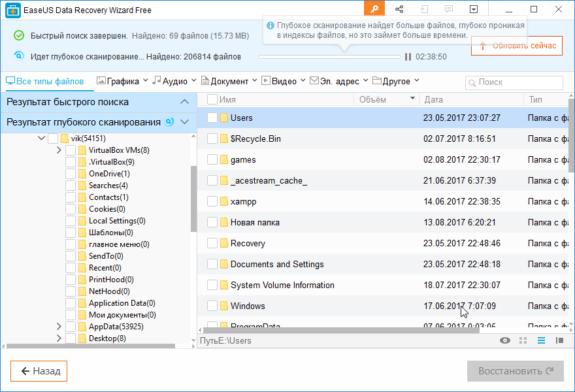
Task: Check the vik(54151) tree checkbox
Action: [53, 139]
